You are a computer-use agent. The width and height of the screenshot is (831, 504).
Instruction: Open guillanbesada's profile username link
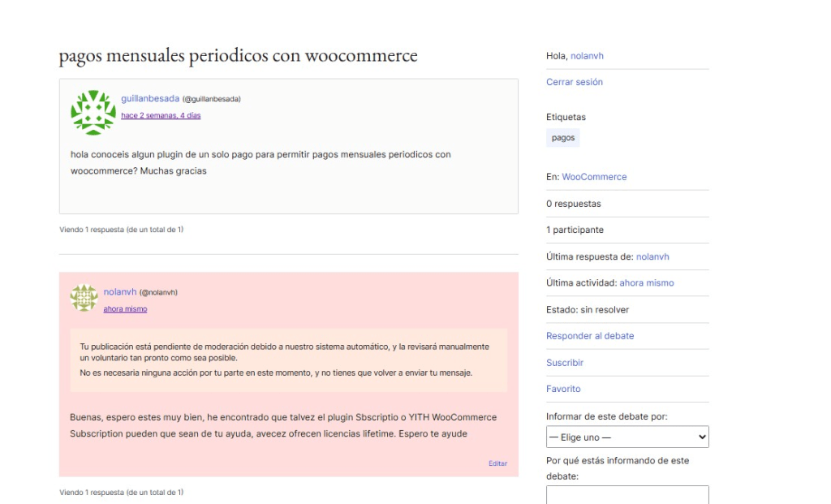click(x=150, y=98)
